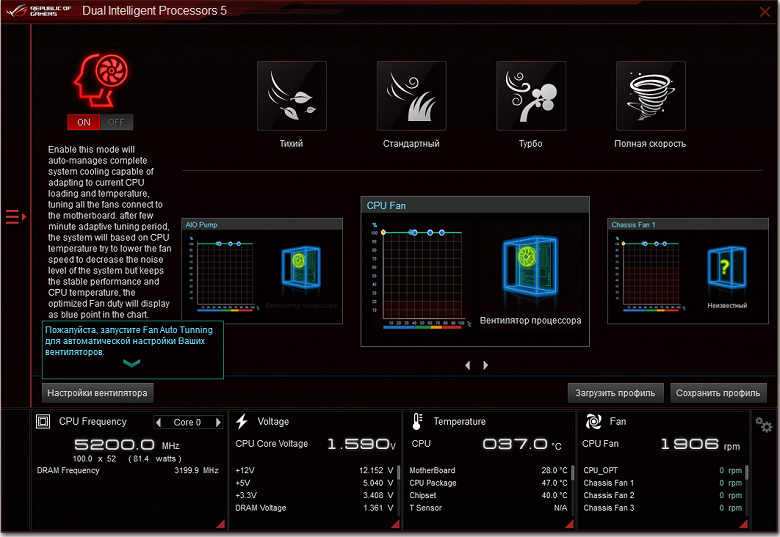The height and width of the screenshot is (537, 780).
Task: Select the Полная скорость tornado icon
Action: [651, 96]
